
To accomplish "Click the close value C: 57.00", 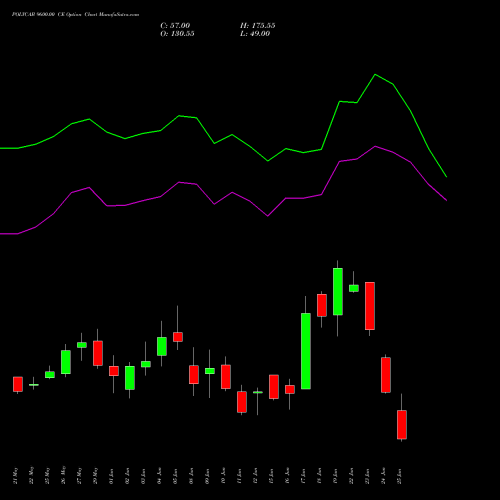I will coord(175,26).
